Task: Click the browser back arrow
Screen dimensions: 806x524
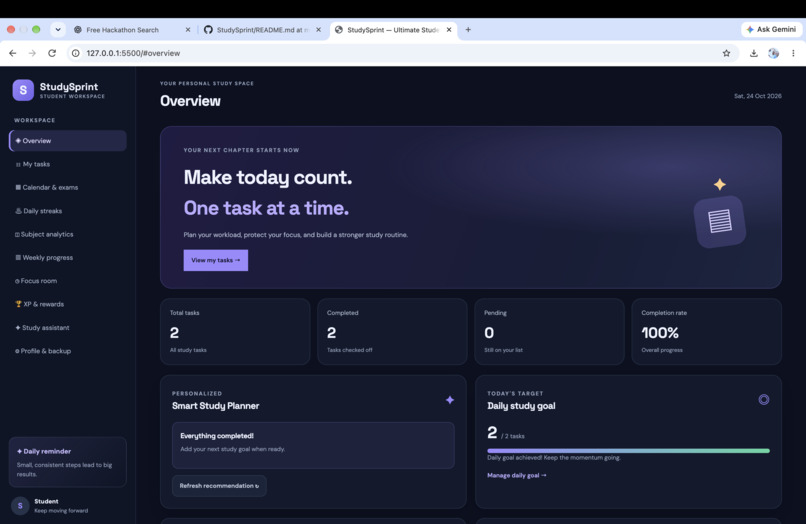Action: [x=13, y=53]
